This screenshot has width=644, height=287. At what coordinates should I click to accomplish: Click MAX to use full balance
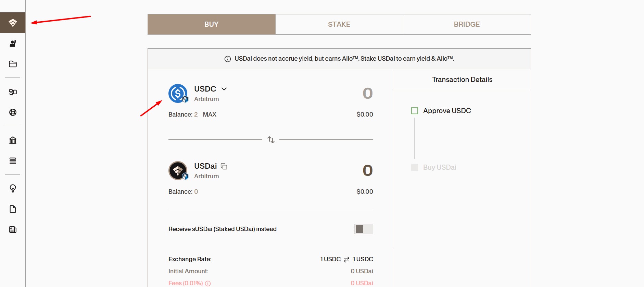pyautogui.click(x=210, y=115)
